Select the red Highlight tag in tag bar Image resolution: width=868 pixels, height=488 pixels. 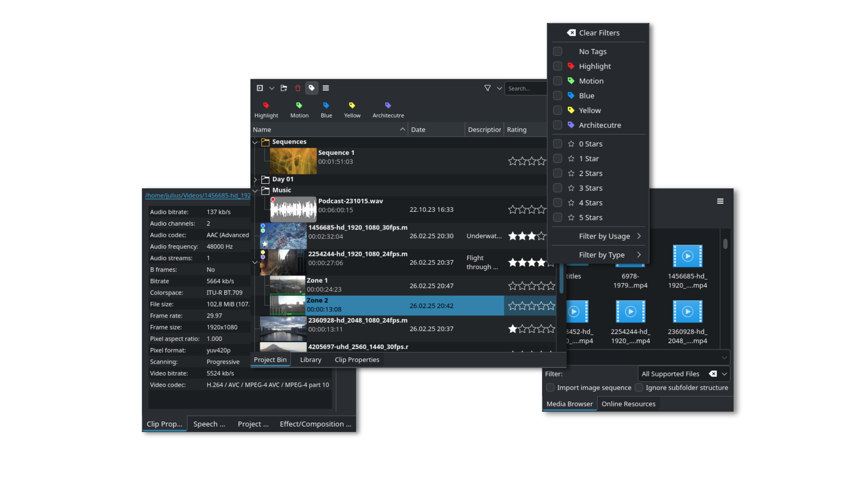point(266,110)
